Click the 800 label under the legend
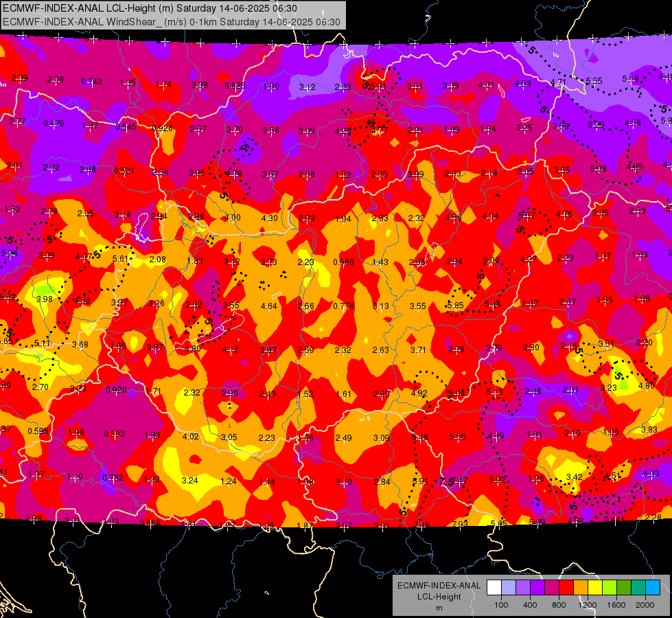This screenshot has width=672, height=618. click(x=559, y=605)
